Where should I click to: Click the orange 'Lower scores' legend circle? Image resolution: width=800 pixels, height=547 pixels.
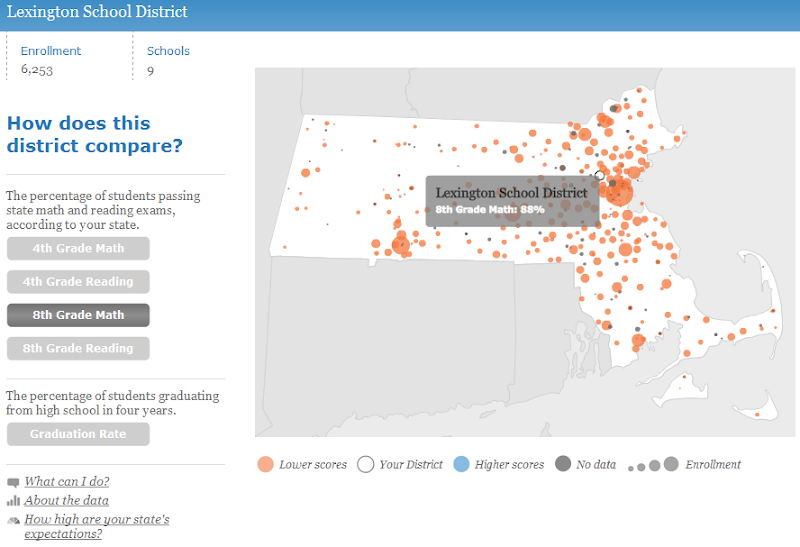[265, 464]
